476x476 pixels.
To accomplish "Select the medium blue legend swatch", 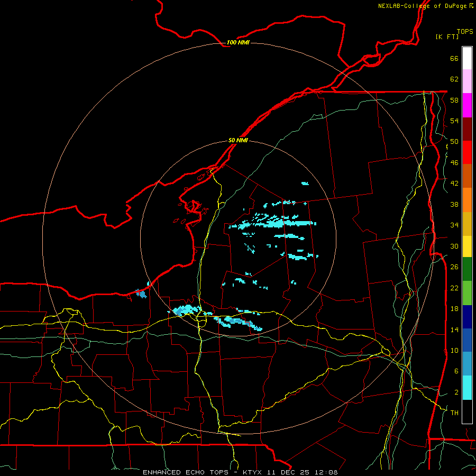I will 467,340.
